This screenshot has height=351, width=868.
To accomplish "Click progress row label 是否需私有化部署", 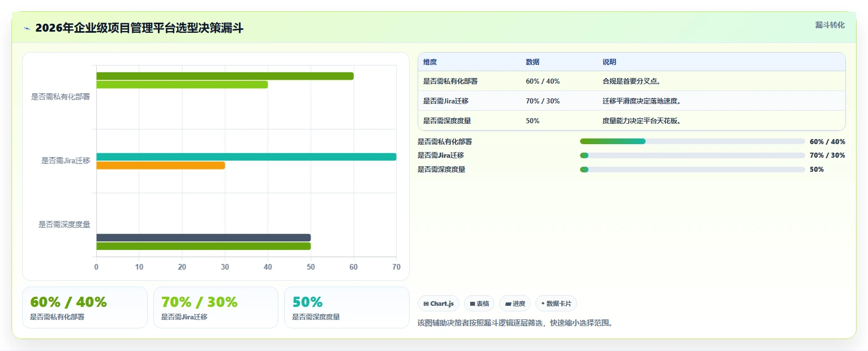I will (x=445, y=141).
